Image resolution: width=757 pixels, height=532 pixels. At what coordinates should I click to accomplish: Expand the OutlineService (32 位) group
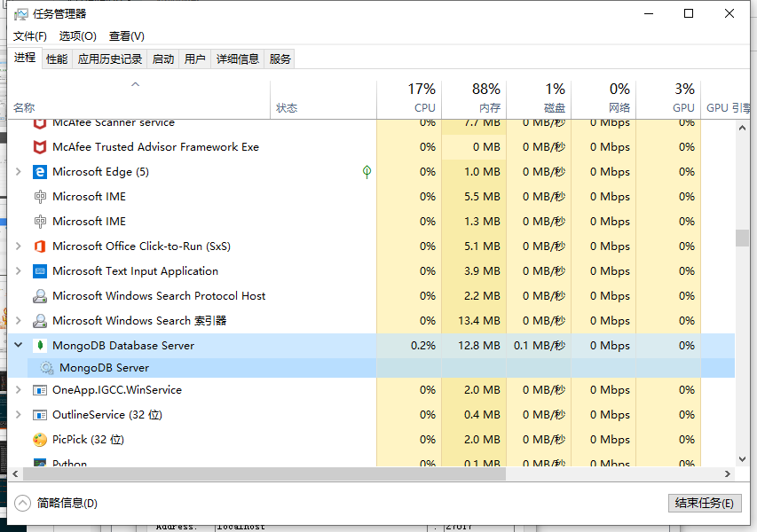click(x=19, y=415)
